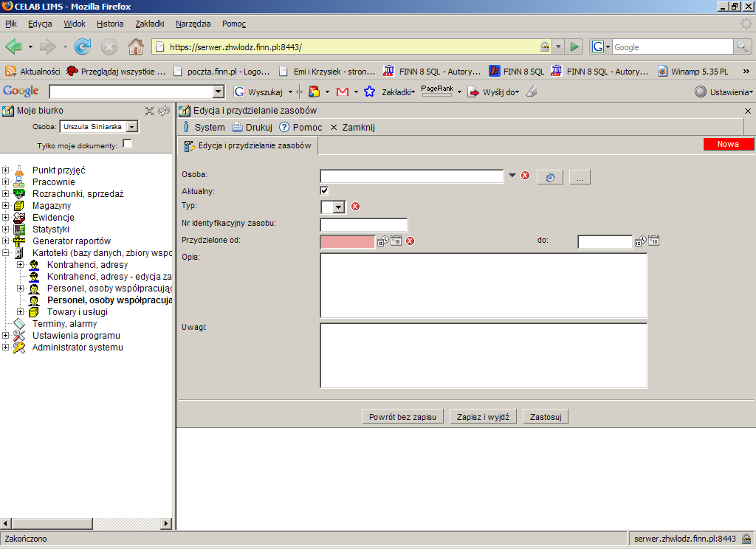Click the Drukuj print button

pos(252,127)
